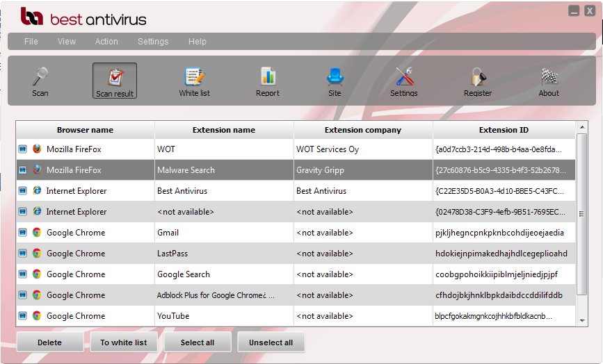Screen dimensions: 603x364
Task: Open the View menu
Action: tap(67, 42)
